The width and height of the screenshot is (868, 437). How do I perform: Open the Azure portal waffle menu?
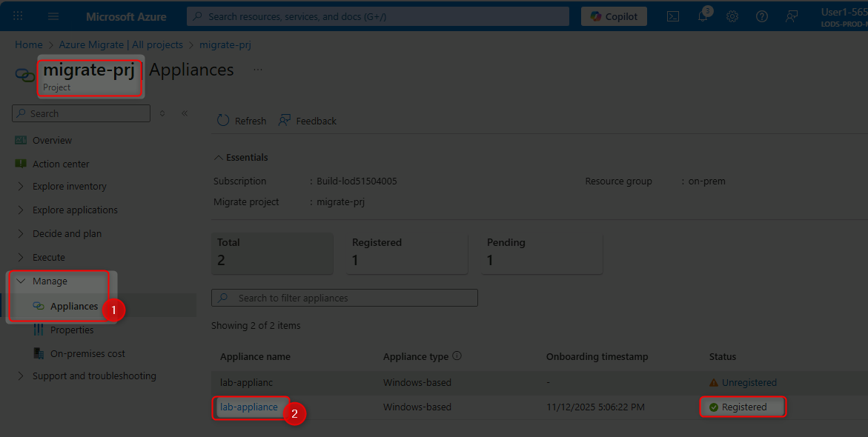[18, 16]
